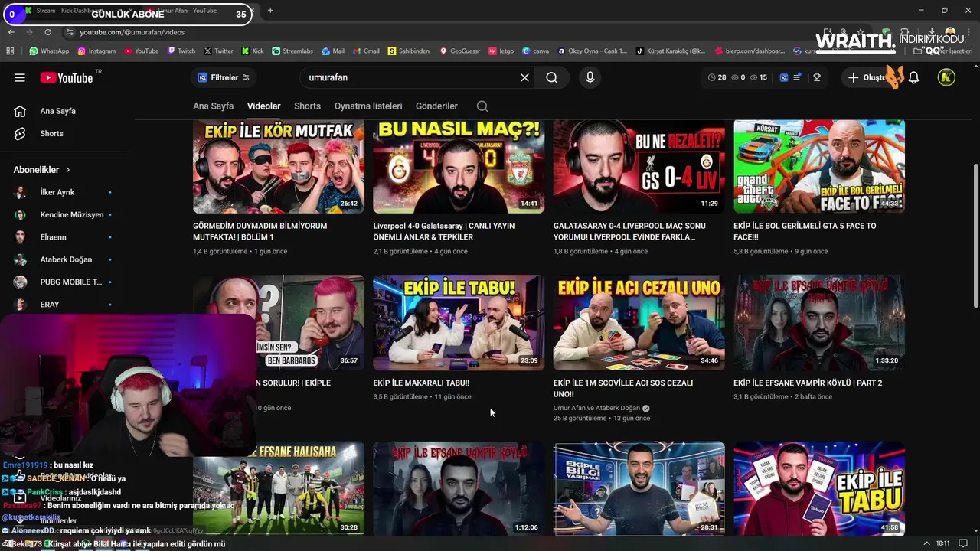Clear the search text with X icon
980x551 pixels.
coord(524,77)
